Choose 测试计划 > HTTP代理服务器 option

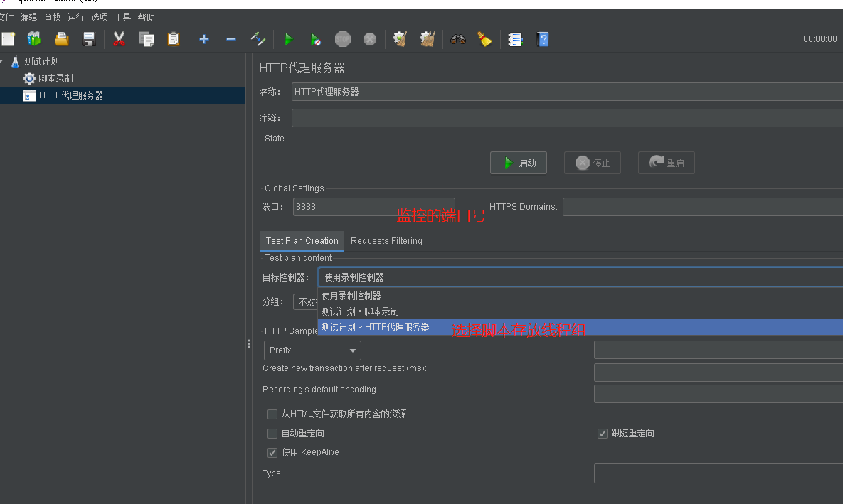[x=580, y=327]
